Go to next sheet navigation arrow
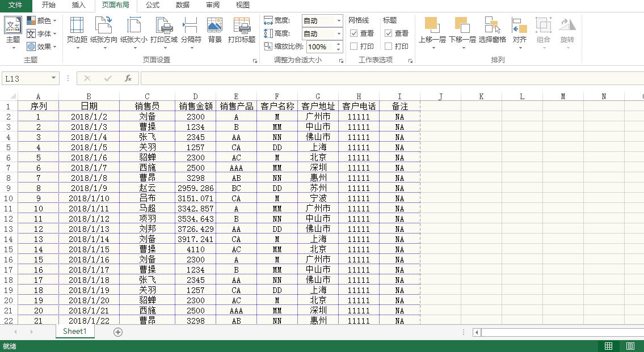 pos(31,332)
